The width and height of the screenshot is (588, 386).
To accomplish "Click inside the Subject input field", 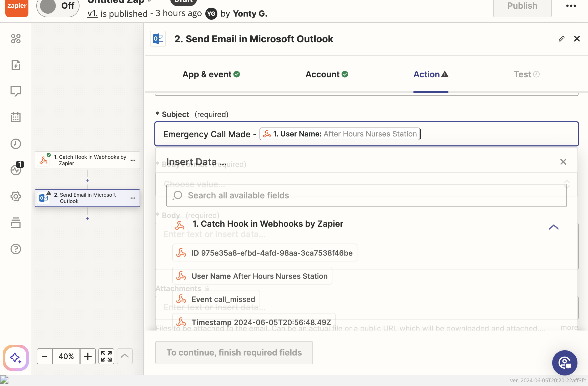I will 366,134.
